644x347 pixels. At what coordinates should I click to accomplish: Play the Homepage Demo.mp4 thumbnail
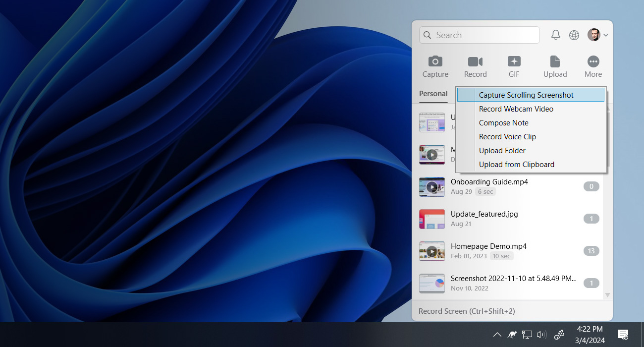431,251
